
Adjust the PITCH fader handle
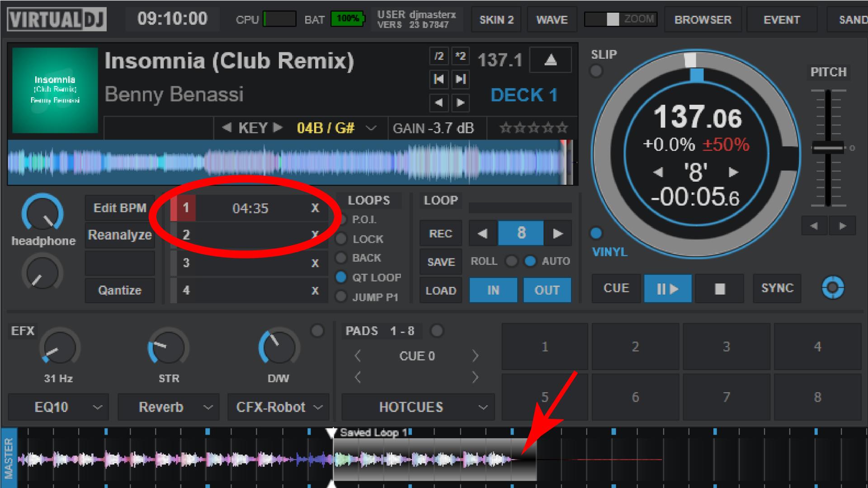pos(828,148)
